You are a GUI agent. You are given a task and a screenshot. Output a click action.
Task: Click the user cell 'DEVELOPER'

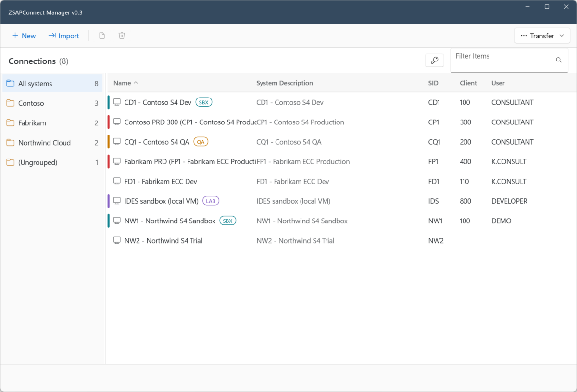[x=509, y=201]
